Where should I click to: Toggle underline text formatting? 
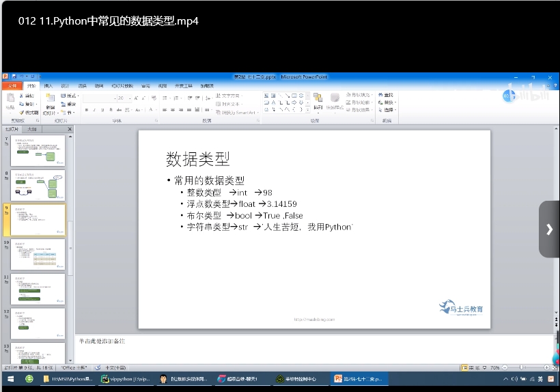point(103,110)
